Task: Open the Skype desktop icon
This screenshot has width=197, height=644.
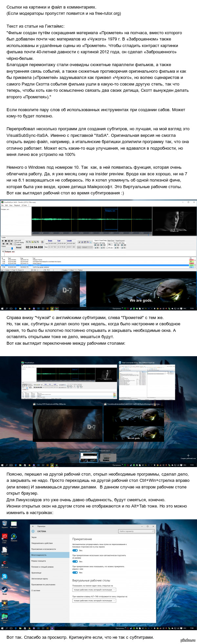Action: 5,578
